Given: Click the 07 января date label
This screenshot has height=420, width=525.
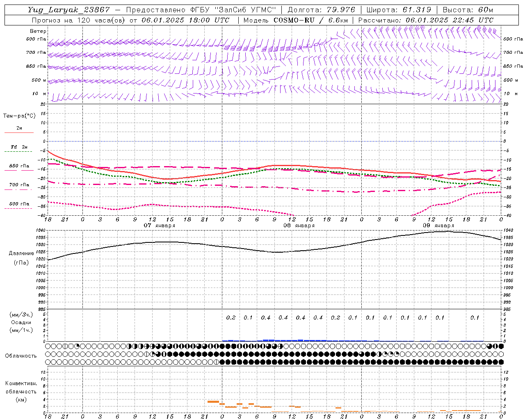Looking at the screenshot, I should (159, 226).
